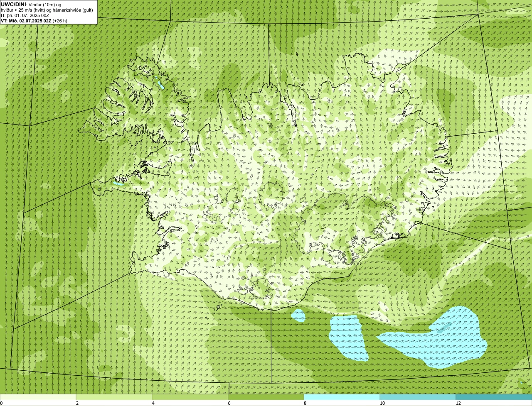Click the "0" scale tick label
This screenshot has width=532, height=406.
click(x=1, y=403)
